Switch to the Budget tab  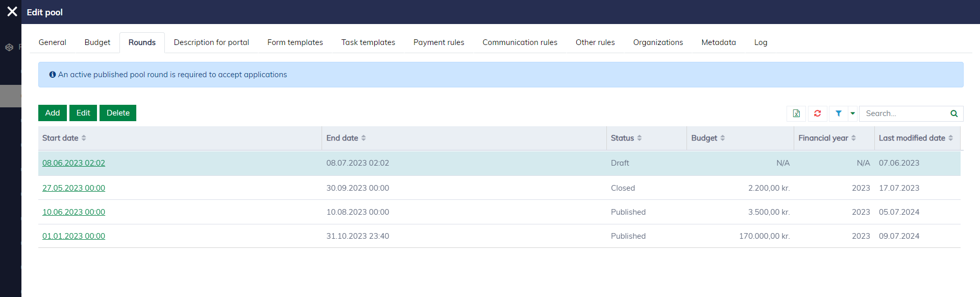(x=97, y=42)
